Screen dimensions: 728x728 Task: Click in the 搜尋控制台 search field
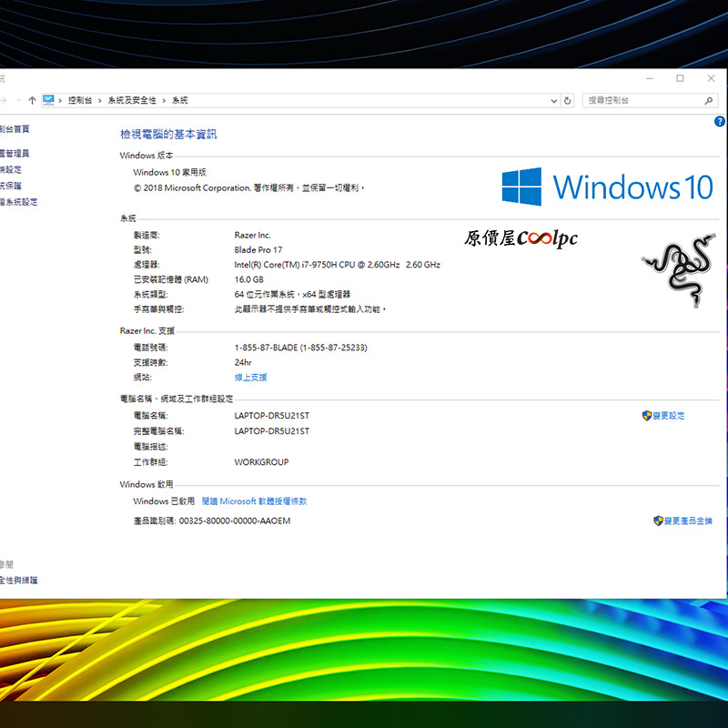pos(642,100)
